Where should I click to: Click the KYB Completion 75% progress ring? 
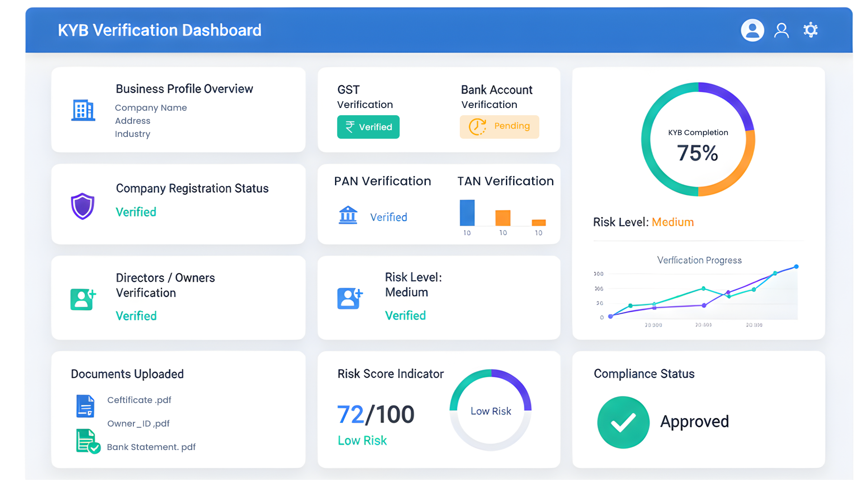(x=698, y=140)
